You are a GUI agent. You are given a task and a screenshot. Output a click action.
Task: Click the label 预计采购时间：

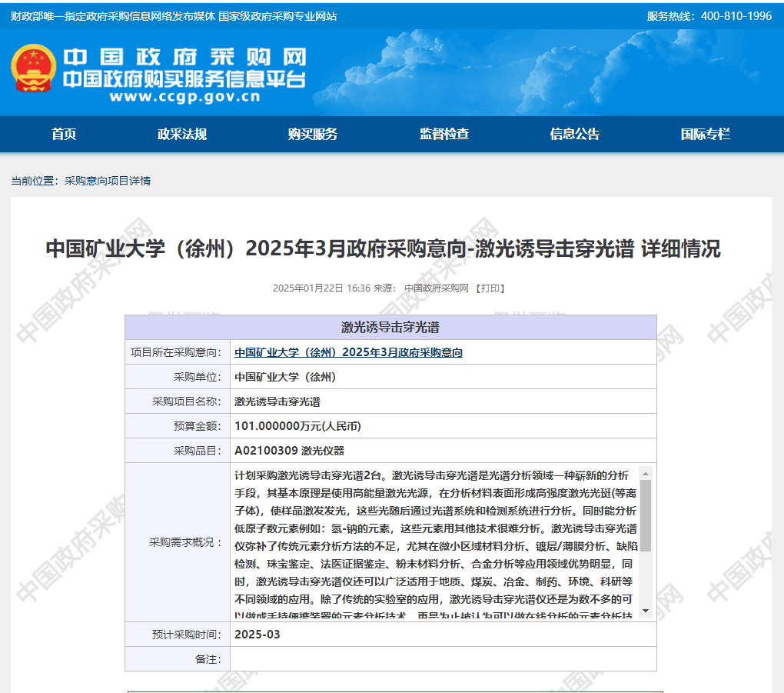click(187, 635)
